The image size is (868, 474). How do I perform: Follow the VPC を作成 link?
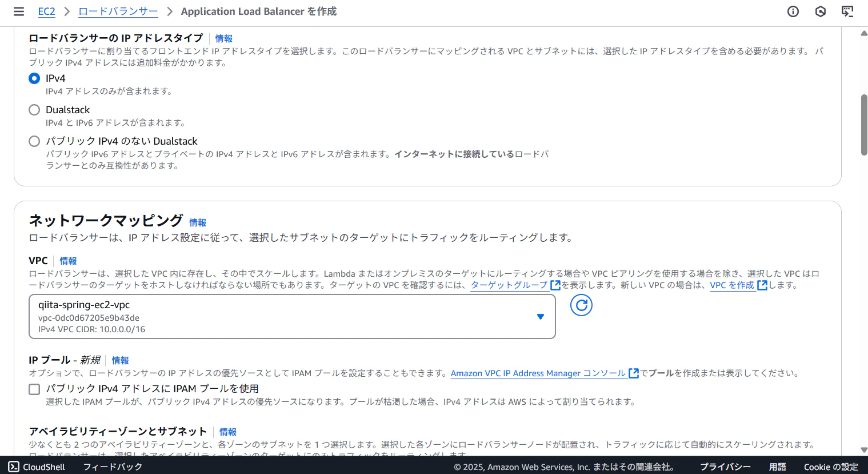pos(732,285)
